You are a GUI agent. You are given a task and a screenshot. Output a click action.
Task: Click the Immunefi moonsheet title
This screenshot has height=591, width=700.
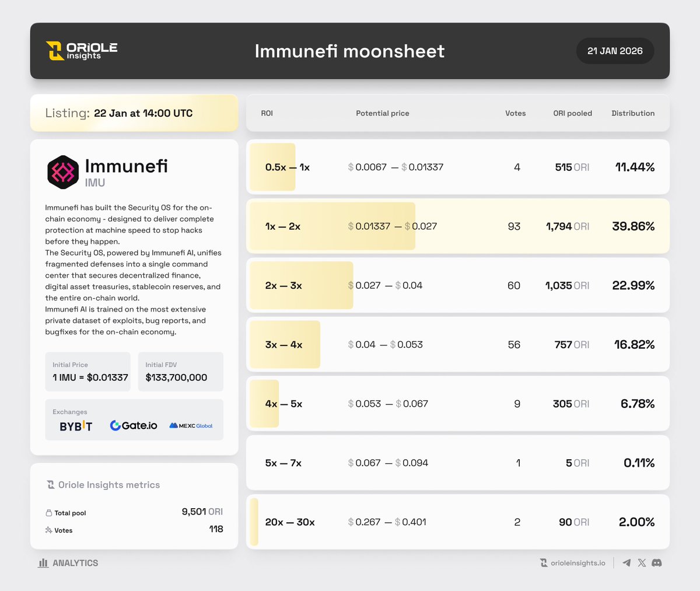tap(349, 51)
